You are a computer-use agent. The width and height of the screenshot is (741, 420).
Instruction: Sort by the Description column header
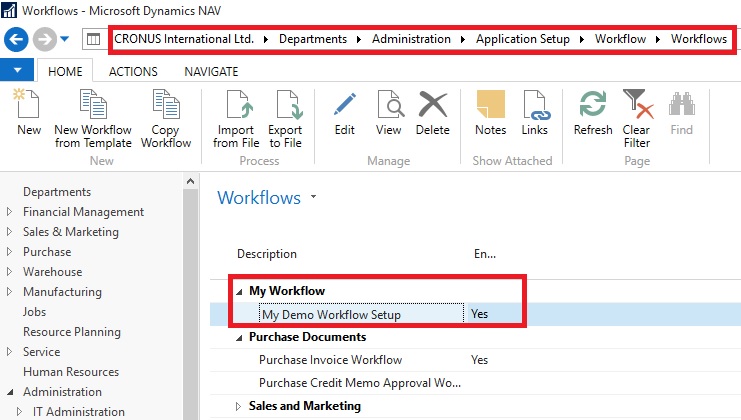pyautogui.click(x=267, y=254)
